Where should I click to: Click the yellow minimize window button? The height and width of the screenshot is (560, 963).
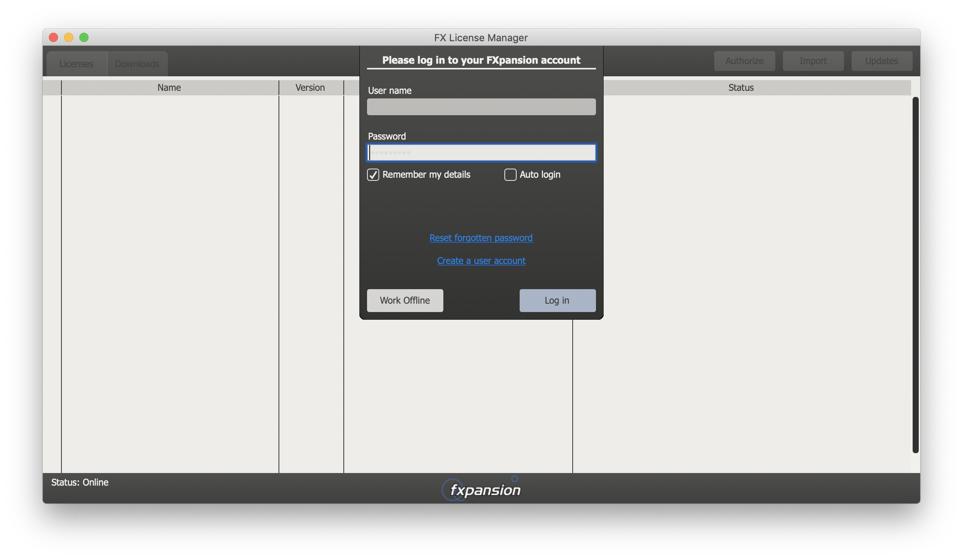[69, 37]
